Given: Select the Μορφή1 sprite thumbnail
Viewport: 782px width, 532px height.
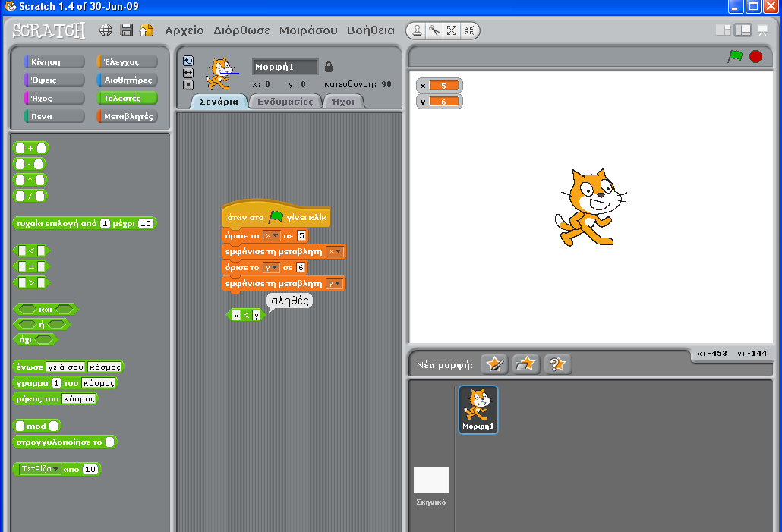Looking at the screenshot, I should (478, 409).
